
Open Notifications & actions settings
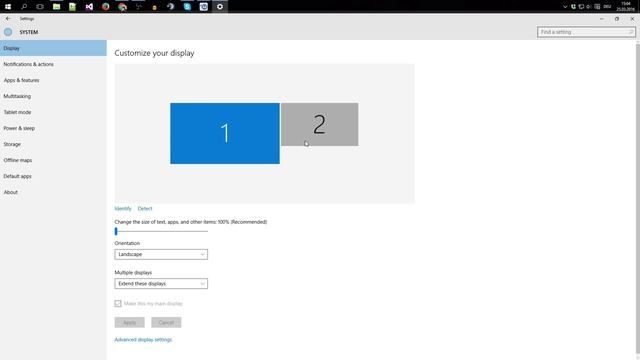pos(53,64)
